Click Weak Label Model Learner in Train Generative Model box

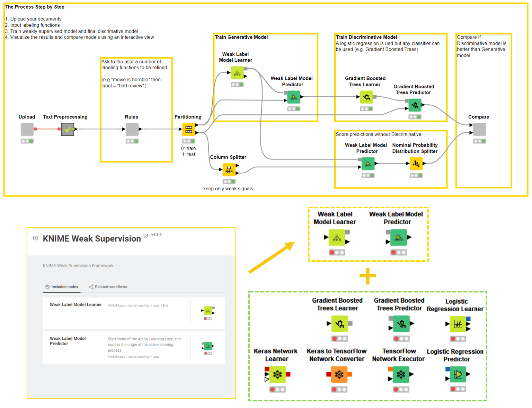click(x=237, y=73)
